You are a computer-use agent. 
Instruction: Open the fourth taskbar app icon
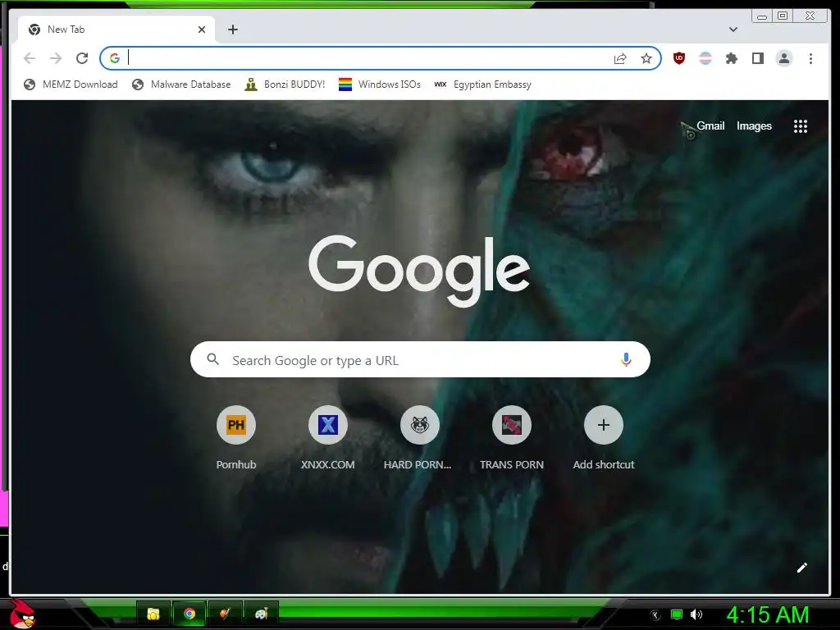[x=261, y=614]
